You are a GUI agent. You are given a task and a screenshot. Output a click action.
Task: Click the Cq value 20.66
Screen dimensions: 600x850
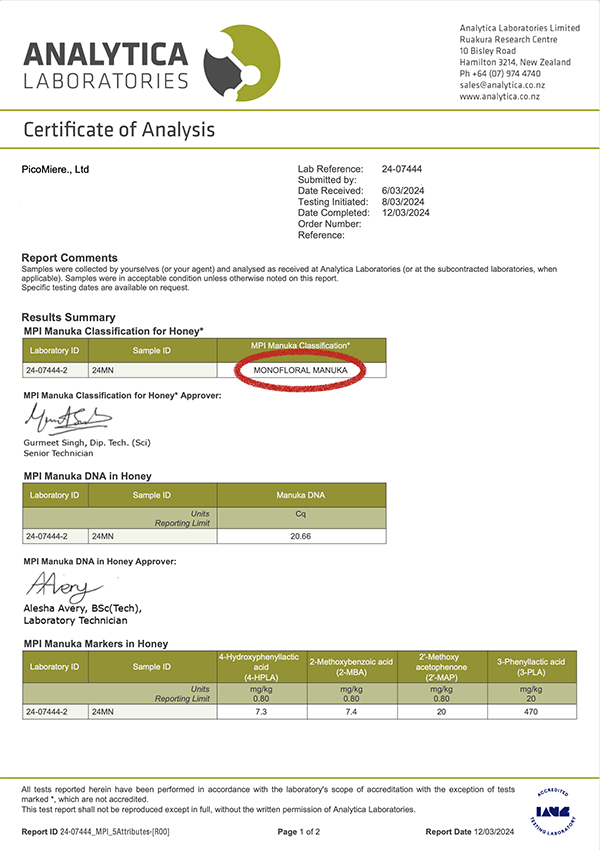click(x=301, y=536)
